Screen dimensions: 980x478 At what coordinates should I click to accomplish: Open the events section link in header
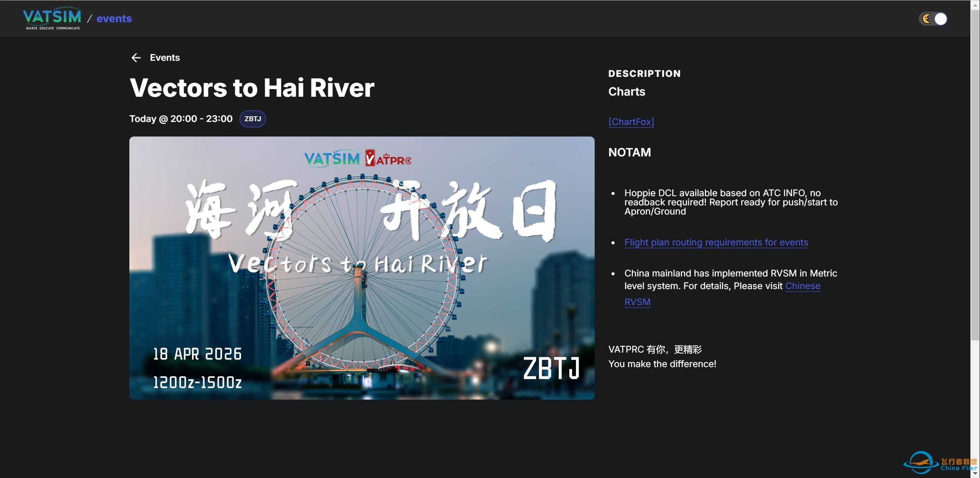pos(114,18)
